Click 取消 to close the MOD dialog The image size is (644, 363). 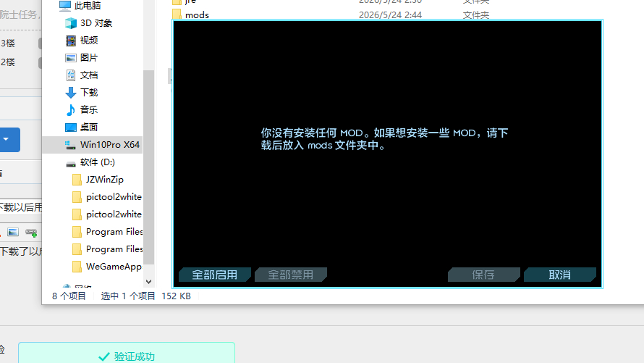tap(560, 275)
